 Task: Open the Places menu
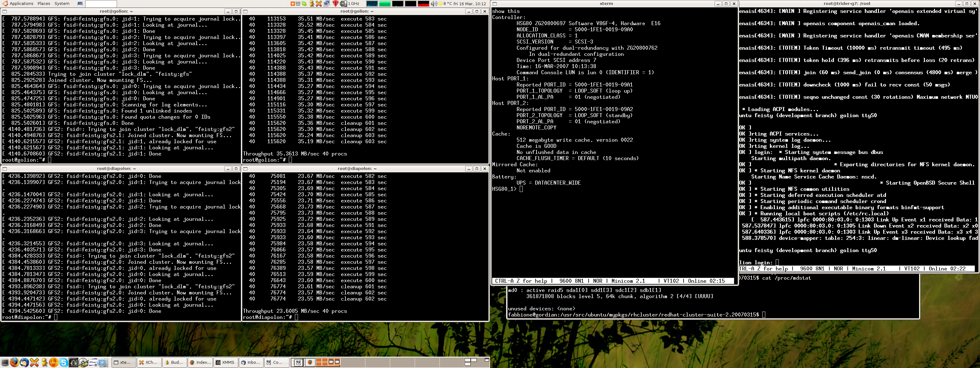tap(43, 3)
